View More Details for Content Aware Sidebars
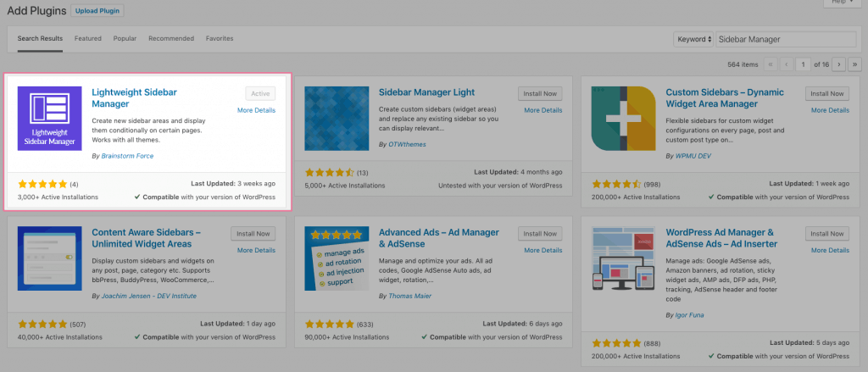This screenshot has width=868, height=372. click(256, 250)
